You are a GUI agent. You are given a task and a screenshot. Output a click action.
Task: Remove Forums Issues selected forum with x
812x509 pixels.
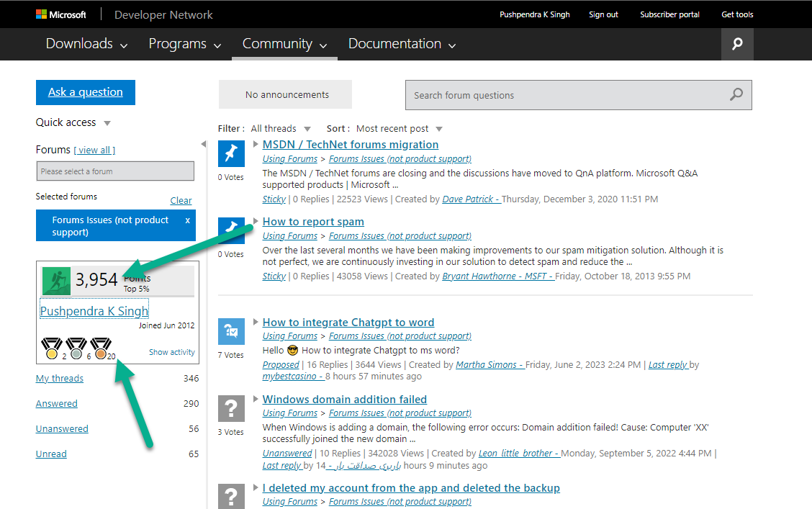pyautogui.click(x=187, y=220)
